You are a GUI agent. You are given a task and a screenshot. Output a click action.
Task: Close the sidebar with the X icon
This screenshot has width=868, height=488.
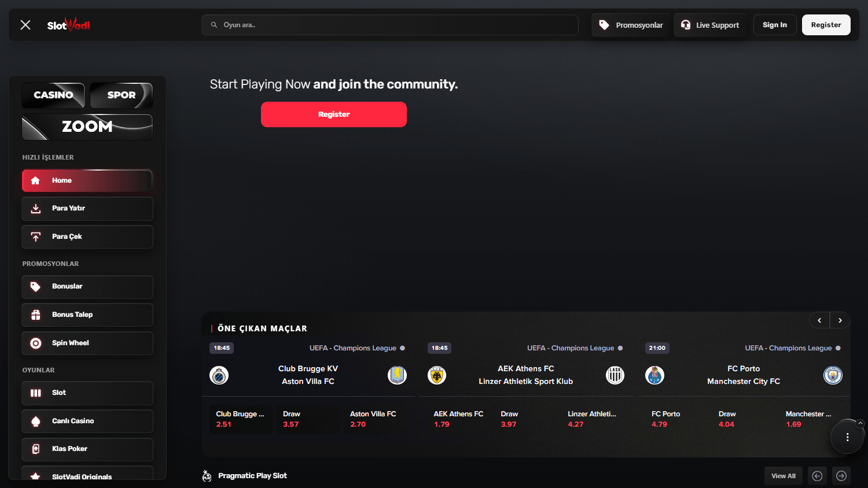coord(25,25)
